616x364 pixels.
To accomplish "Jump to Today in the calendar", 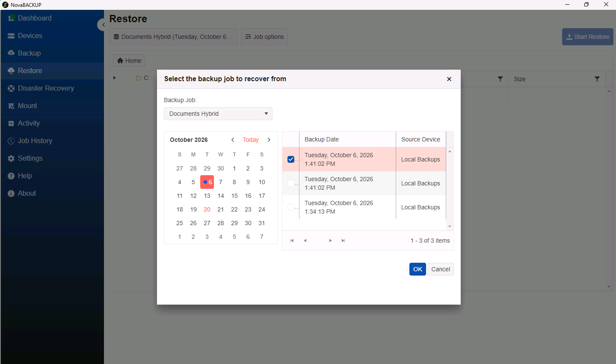I will [251, 140].
